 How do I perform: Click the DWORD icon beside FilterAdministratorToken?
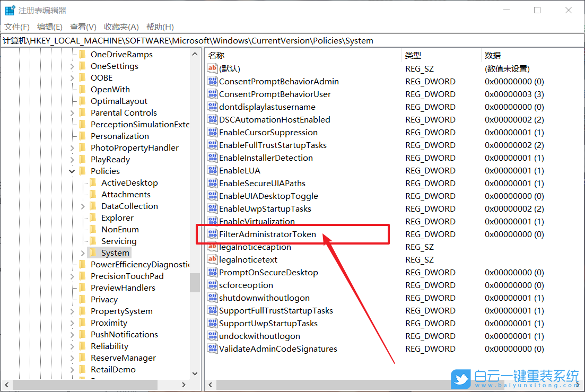coord(213,234)
